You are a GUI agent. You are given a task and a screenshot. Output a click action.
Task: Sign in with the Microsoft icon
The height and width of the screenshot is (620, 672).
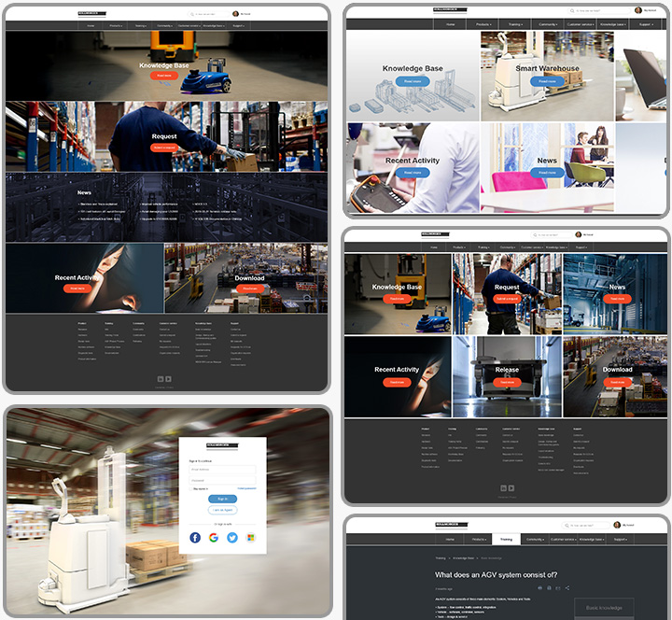[250, 538]
